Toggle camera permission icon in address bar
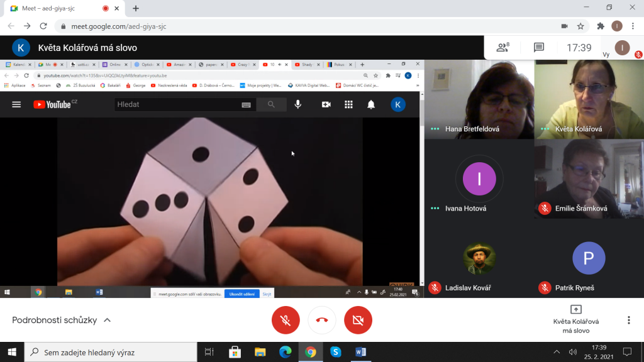Screen dimensions: 644x362 pos(564,26)
